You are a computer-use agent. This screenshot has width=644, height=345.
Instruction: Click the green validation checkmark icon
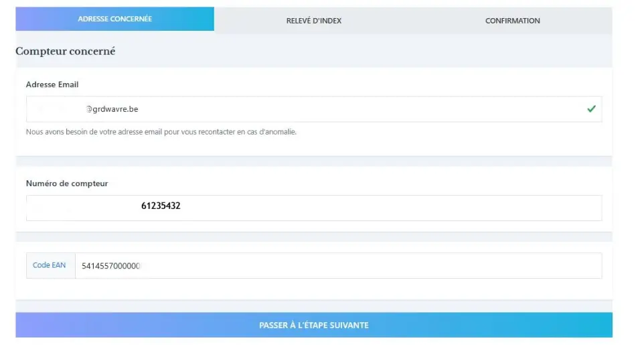590,109
